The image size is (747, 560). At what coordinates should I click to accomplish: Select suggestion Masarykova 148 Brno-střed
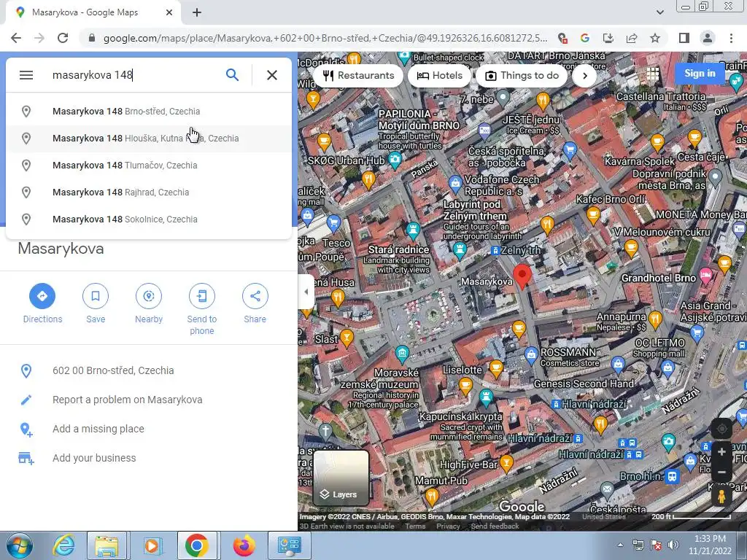point(149,112)
